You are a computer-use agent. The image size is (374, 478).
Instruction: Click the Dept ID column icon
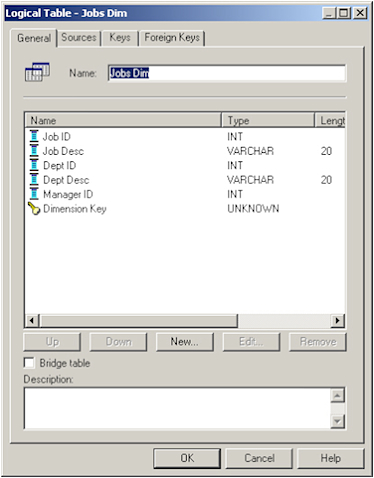[x=34, y=165]
